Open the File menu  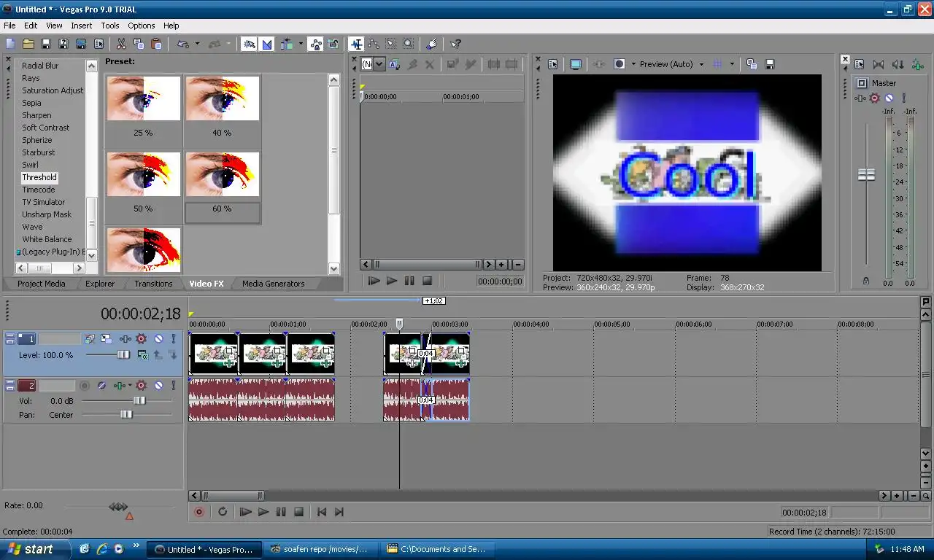[9, 26]
